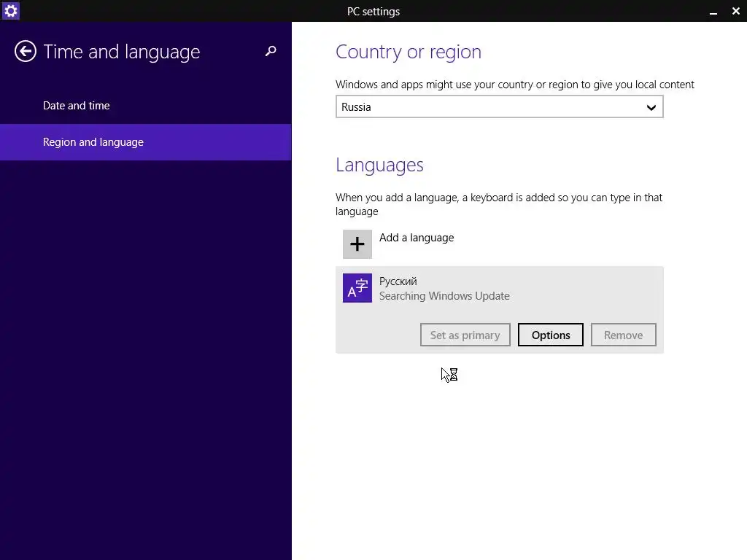Click the Add a language label
This screenshot has height=560, width=747.
click(x=417, y=238)
